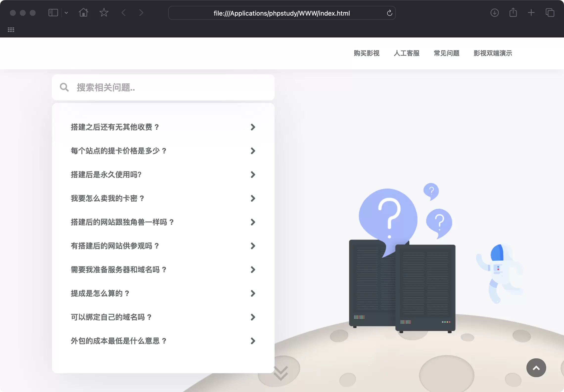The height and width of the screenshot is (392, 564).
Task: Expand chevron for 可以绑定自己的域名吗
Action: (253, 317)
